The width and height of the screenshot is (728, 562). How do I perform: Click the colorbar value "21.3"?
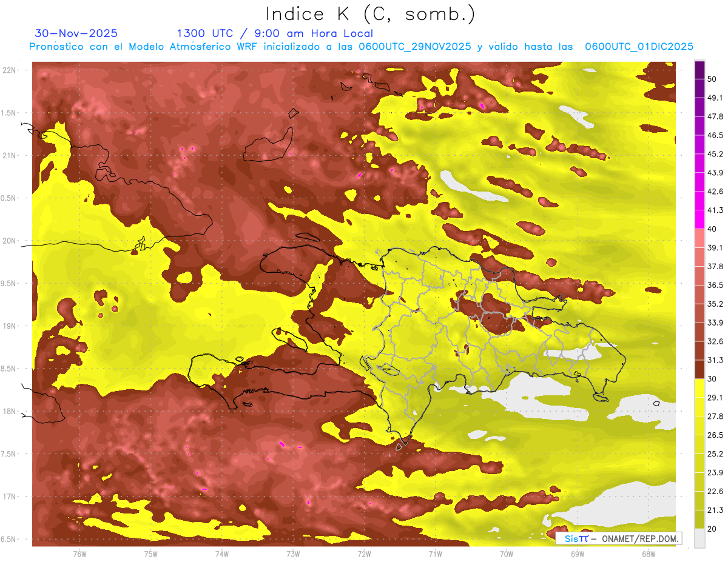[715, 511]
